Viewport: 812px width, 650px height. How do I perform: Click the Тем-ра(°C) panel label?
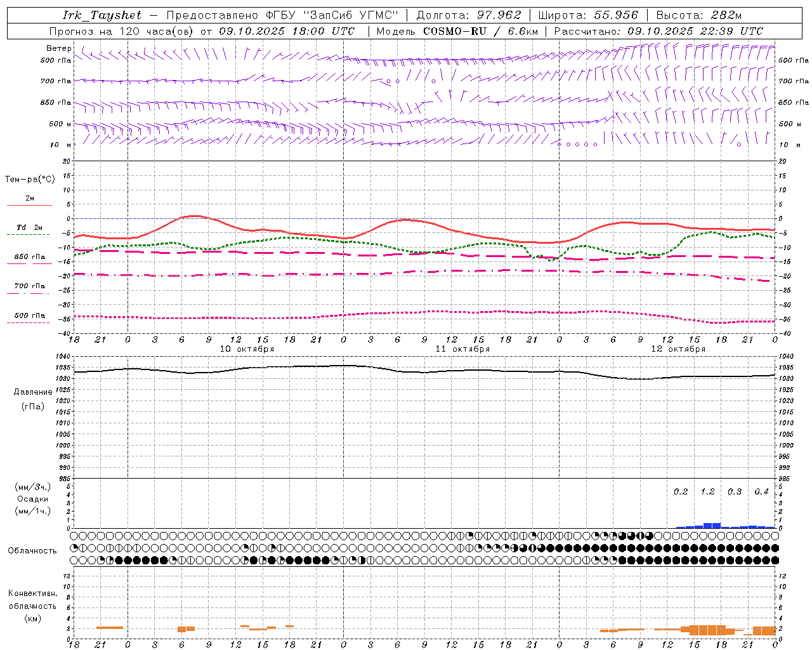click(x=30, y=180)
